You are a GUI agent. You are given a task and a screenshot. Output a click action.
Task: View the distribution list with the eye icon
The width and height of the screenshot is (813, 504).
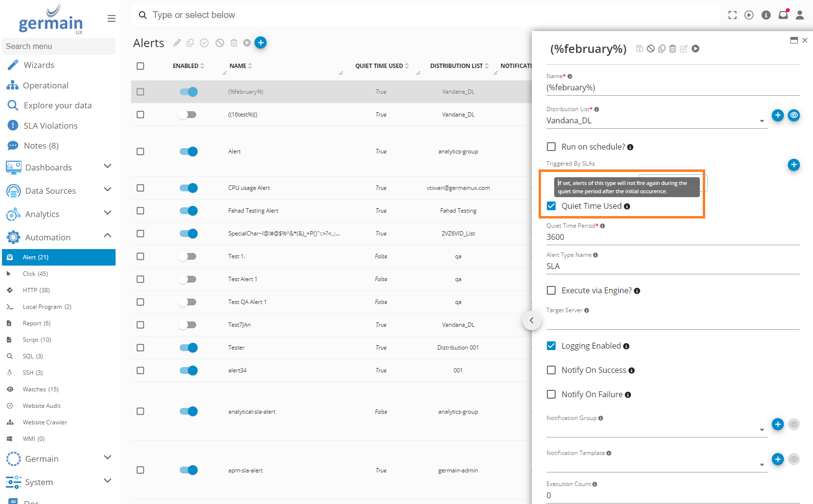click(794, 116)
